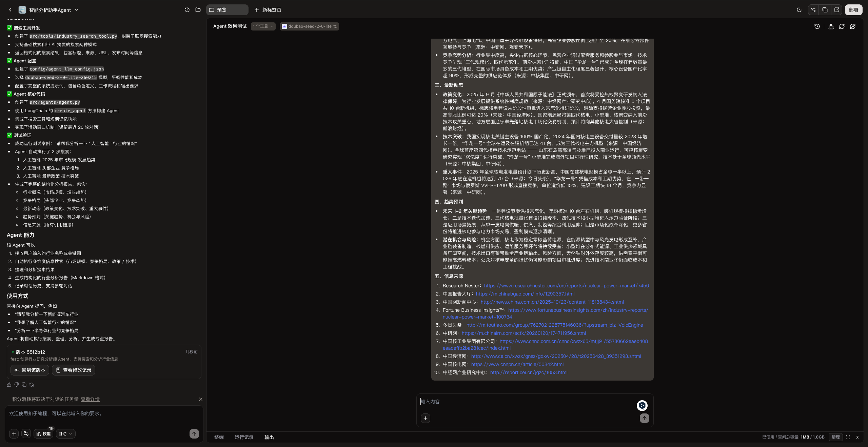Viewport: 868px width, 447px height.
Task: Copy the project with the copy icon
Action: point(825,10)
